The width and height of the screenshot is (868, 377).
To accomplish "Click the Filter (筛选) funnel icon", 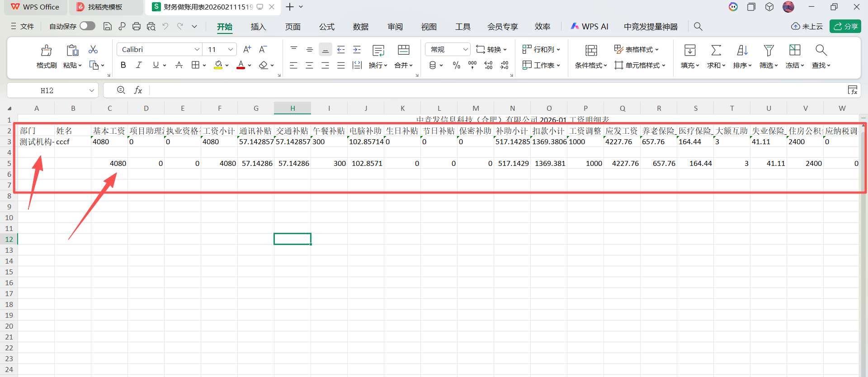I will (x=769, y=51).
